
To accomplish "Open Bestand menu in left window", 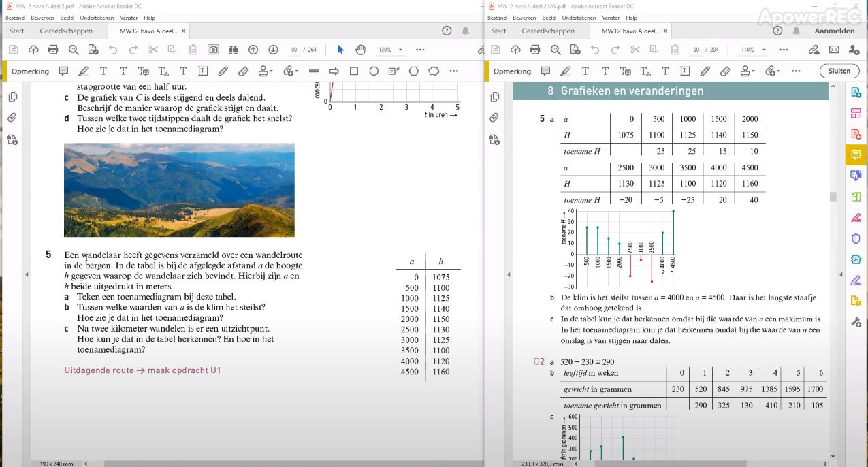I will tap(15, 18).
